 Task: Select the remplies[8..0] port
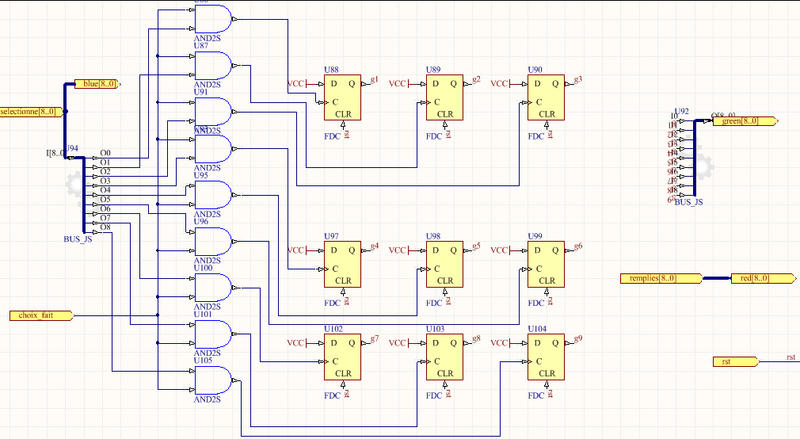pos(659,278)
